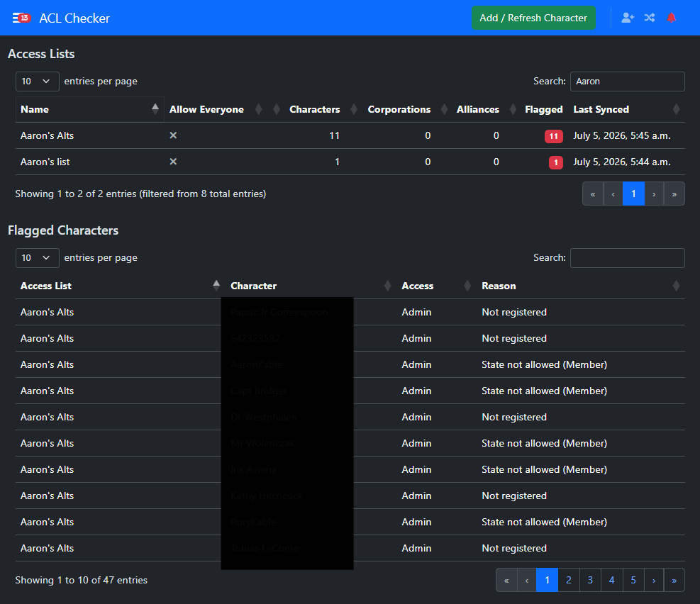Screen dimensions: 700x604
Task: Click the red 1 flagged badge
Action: pos(556,162)
